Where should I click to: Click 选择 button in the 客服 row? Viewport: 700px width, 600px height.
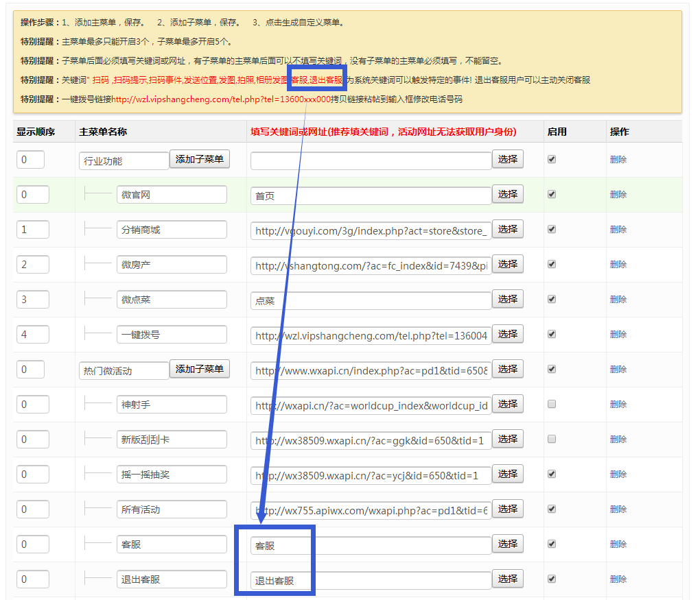pos(507,544)
